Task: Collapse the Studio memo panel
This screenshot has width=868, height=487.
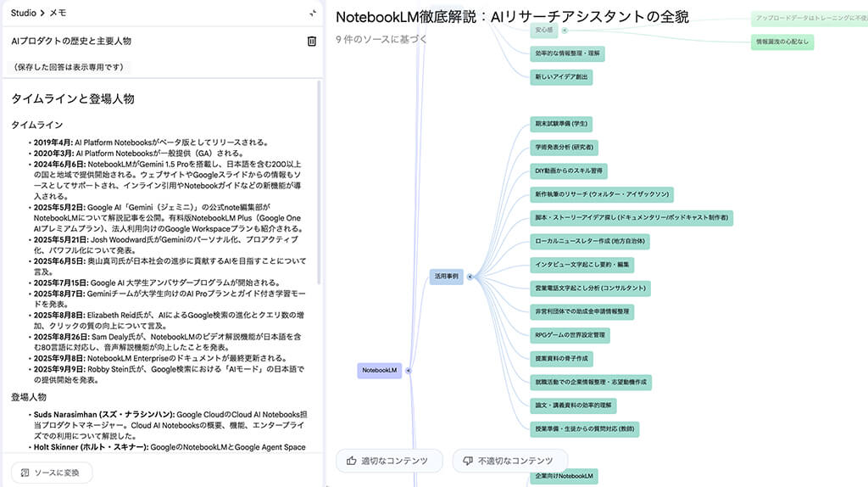Action: pos(313,13)
